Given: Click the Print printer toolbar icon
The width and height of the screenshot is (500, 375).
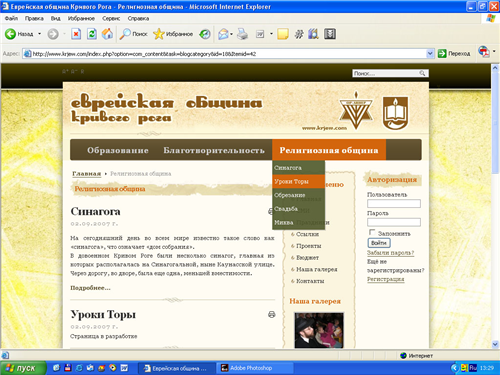Looking at the screenshot, I should click(x=242, y=34).
